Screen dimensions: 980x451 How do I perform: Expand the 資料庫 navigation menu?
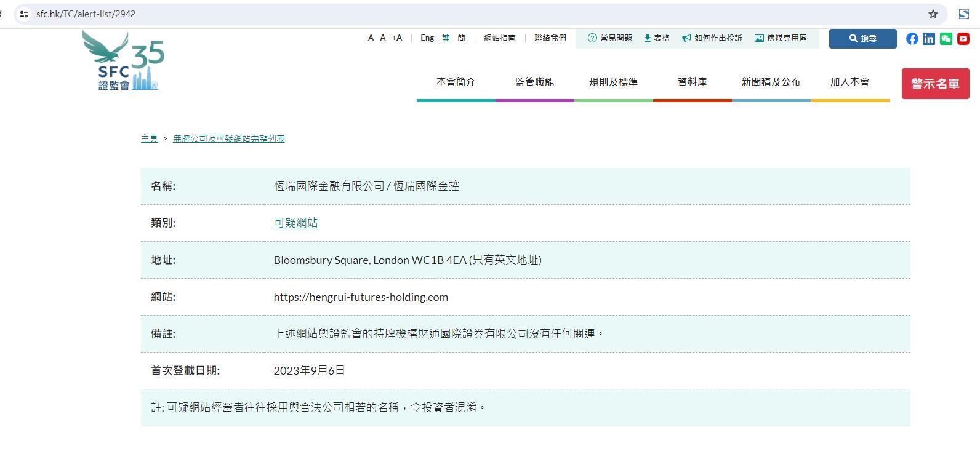(x=692, y=82)
